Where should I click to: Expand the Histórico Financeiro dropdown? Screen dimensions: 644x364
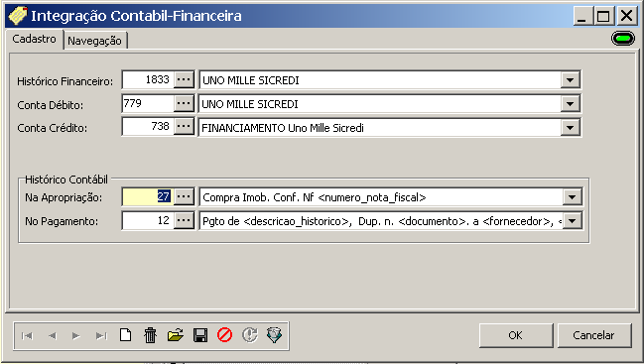coord(570,80)
